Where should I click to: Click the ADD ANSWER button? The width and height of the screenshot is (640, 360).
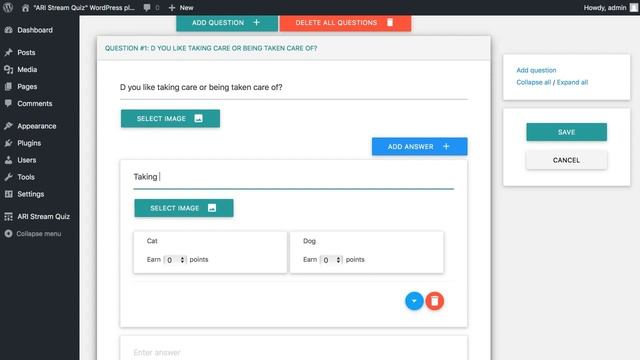[x=419, y=146]
